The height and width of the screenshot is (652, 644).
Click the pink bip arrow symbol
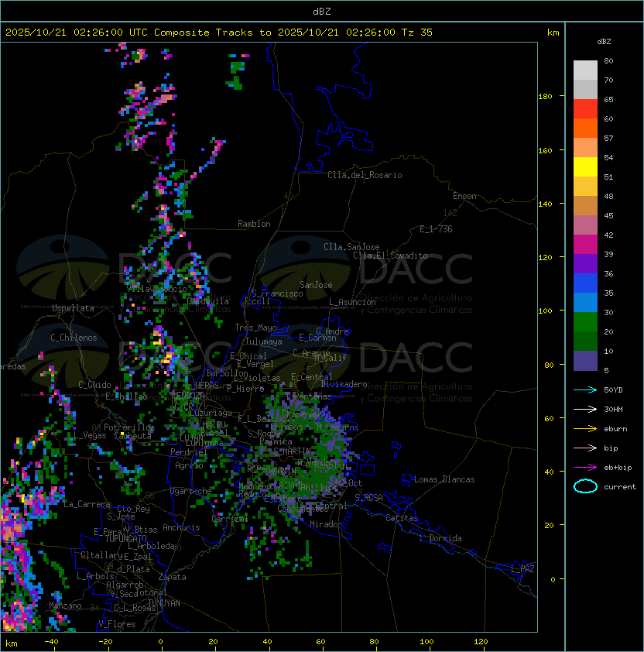[x=585, y=448]
